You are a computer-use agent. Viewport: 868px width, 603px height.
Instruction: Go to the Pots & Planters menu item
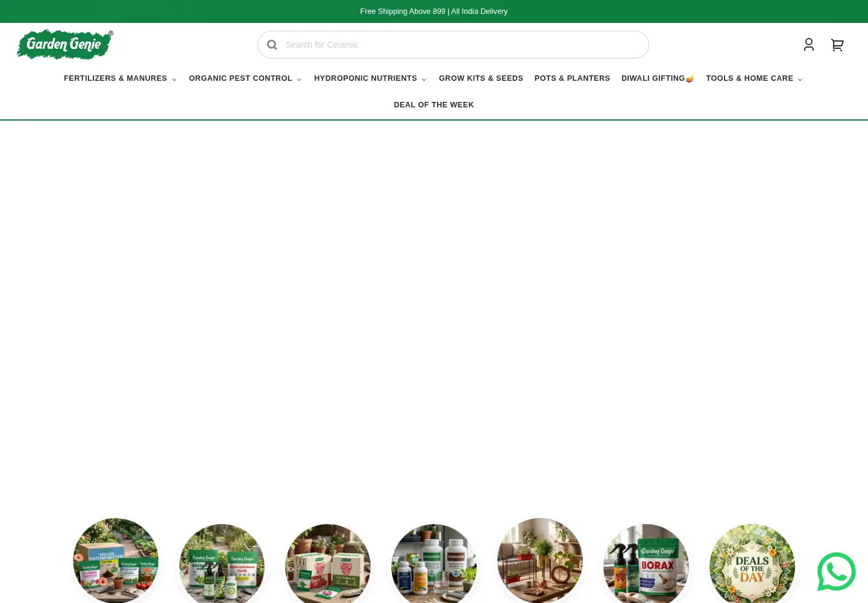tap(572, 78)
